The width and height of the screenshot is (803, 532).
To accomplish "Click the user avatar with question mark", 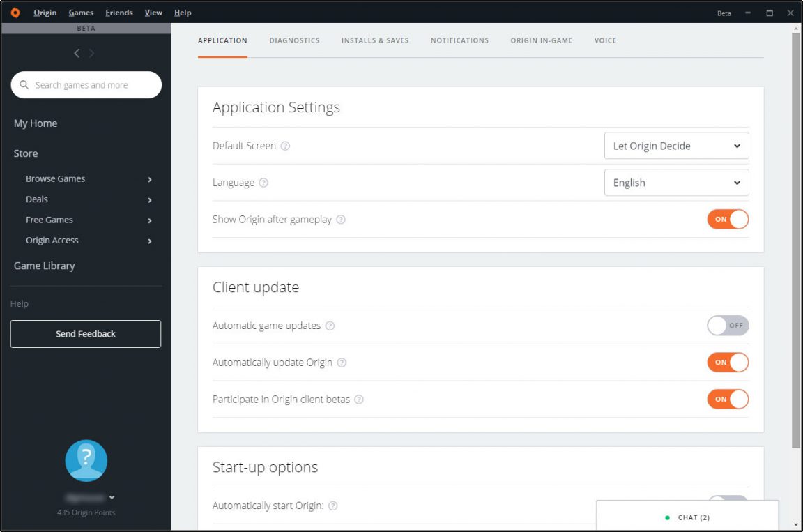I will [86, 460].
